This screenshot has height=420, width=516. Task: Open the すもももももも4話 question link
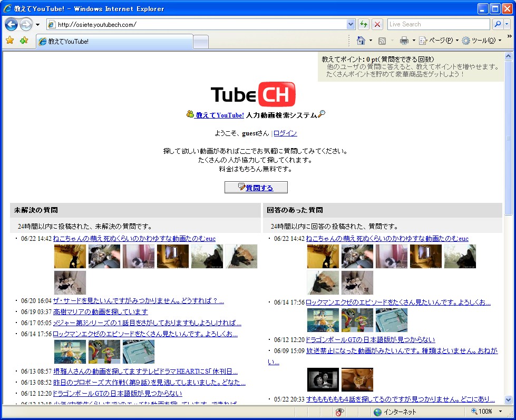click(401, 399)
